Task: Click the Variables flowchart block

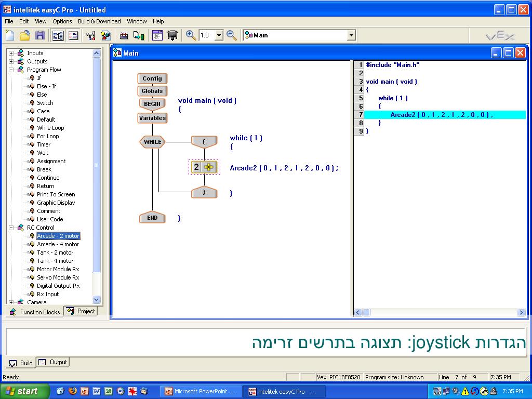Action: click(x=152, y=118)
